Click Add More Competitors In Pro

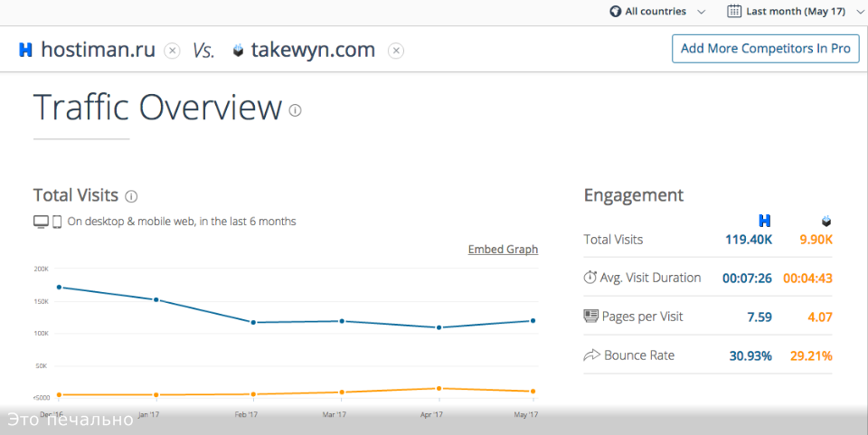(x=766, y=49)
